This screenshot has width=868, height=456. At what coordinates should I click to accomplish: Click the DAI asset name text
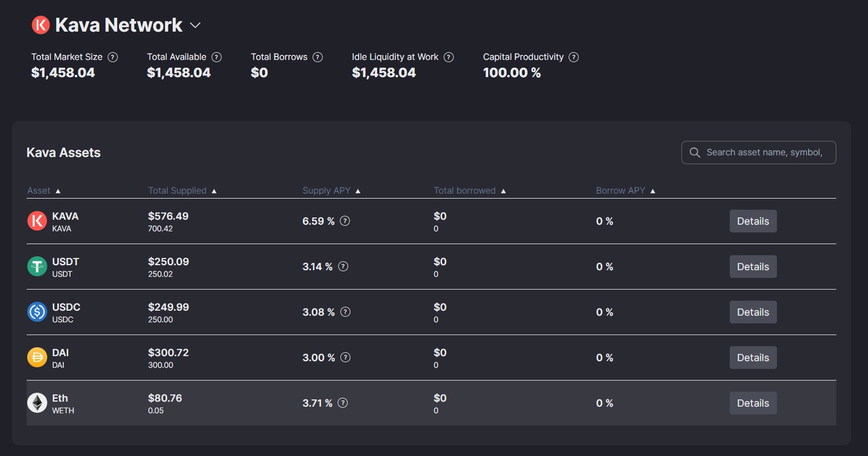(61, 352)
